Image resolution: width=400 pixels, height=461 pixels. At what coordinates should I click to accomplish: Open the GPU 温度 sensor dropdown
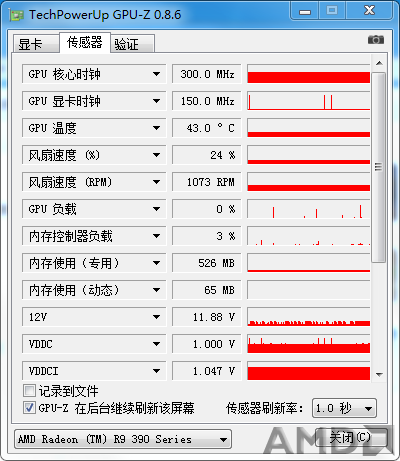pos(94,128)
